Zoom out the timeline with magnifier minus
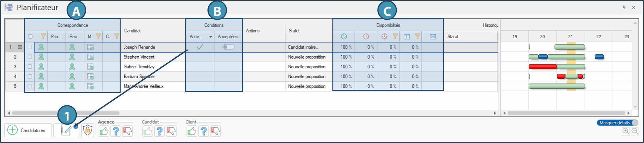Image resolution: width=644 pixels, height=143 pixels. pos(635,131)
